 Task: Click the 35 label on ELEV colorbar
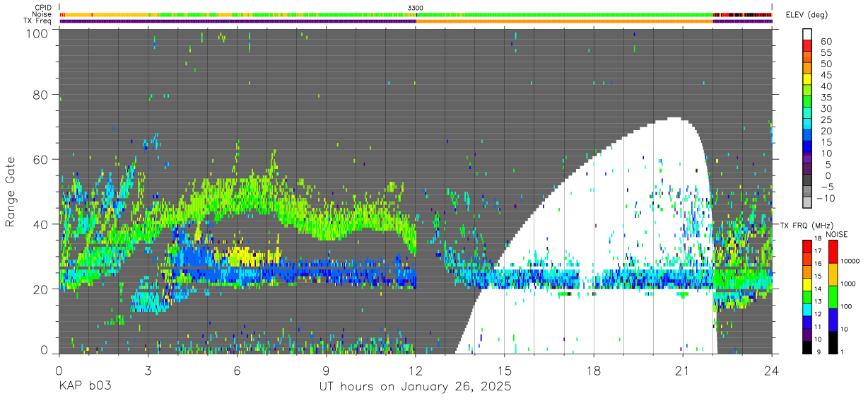pyautogui.click(x=826, y=97)
